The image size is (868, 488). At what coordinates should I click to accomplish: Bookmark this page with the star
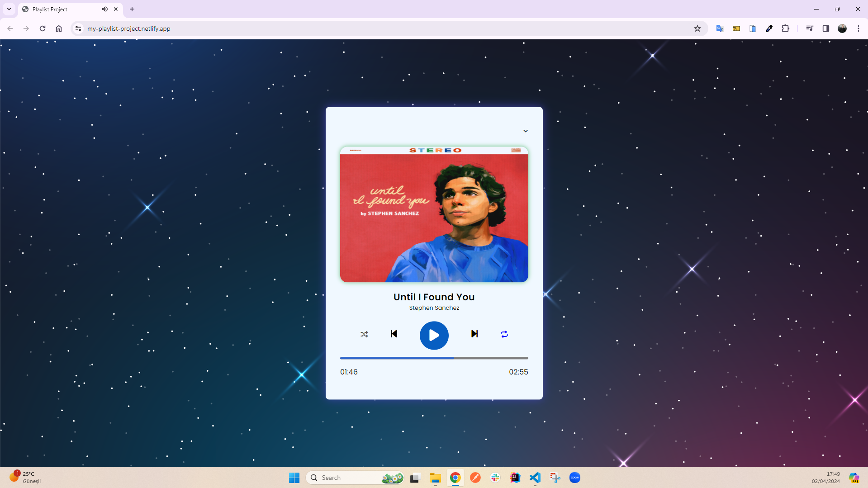click(x=697, y=28)
